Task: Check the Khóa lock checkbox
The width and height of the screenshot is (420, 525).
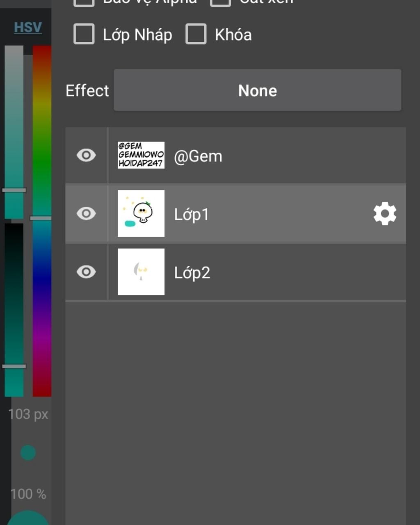Action: [196, 34]
